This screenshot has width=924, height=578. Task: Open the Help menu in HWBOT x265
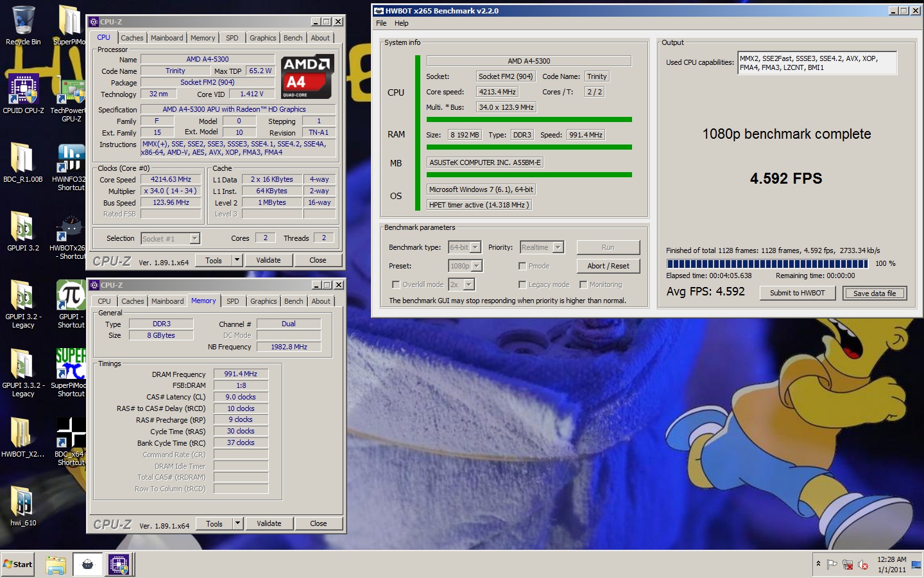pyautogui.click(x=402, y=23)
